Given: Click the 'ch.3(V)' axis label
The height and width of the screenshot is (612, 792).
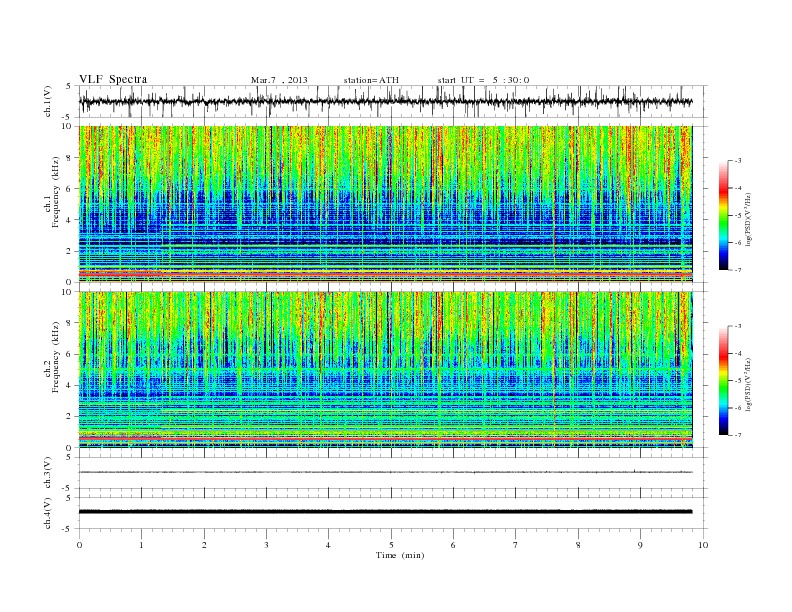Looking at the screenshot, I should click(x=47, y=473).
